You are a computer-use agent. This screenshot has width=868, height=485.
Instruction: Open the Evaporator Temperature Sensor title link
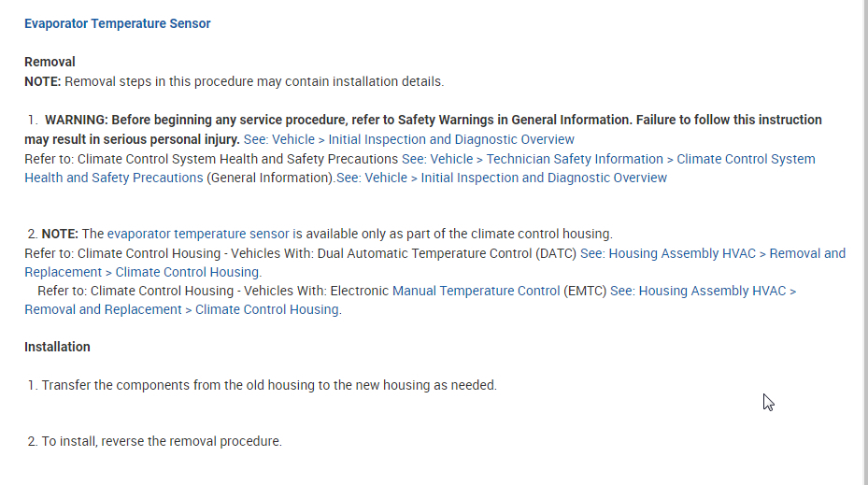(117, 23)
